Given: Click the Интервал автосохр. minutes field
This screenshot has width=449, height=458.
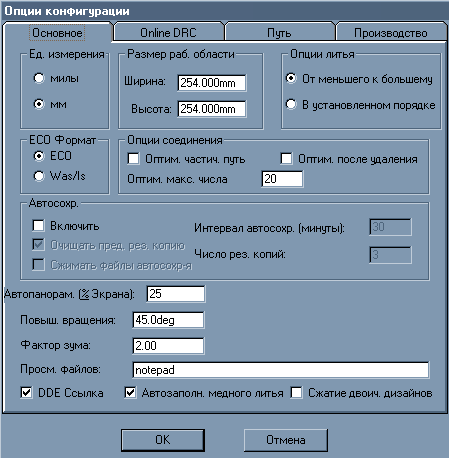Looking at the screenshot, I should pos(390,227).
